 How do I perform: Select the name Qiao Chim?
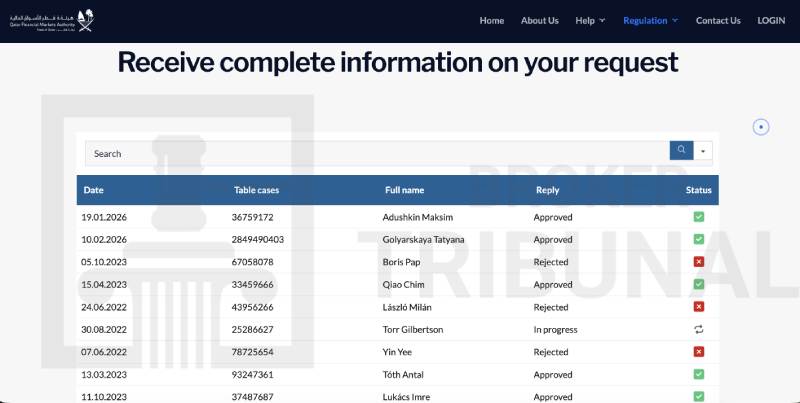point(404,285)
